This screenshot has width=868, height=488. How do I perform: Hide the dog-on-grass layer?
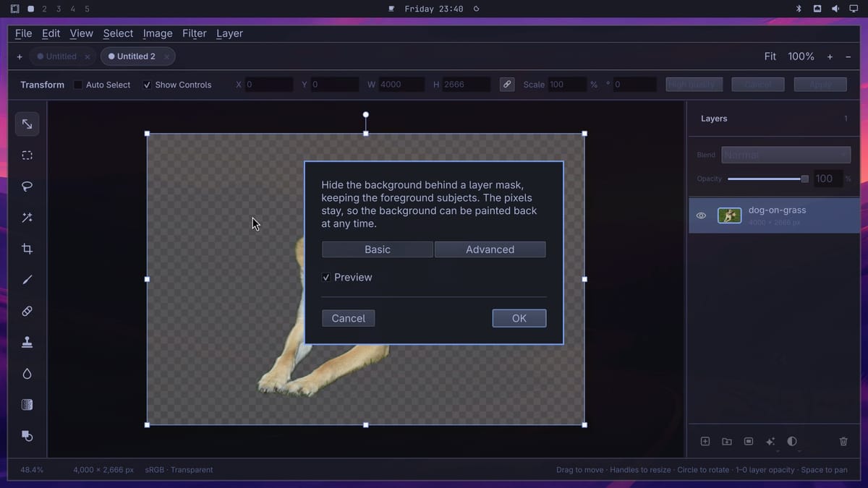click(x=701, y=215)
